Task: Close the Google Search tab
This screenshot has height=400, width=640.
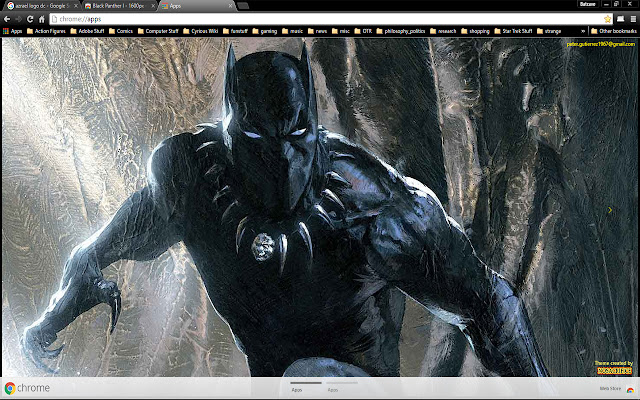Action: pyautogui.click(x=76, y=6)
